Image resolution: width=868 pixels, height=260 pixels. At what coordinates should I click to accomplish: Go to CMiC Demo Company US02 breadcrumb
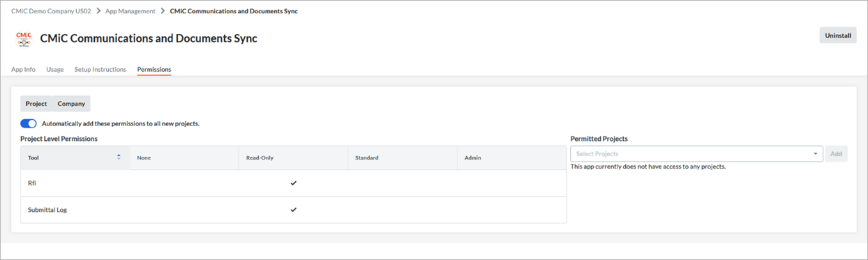[x=51, y=11]
